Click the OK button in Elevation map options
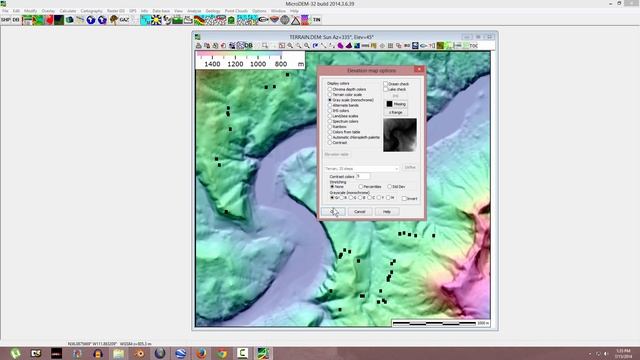The width and height of the screenshot is (640, 360). 333,211
